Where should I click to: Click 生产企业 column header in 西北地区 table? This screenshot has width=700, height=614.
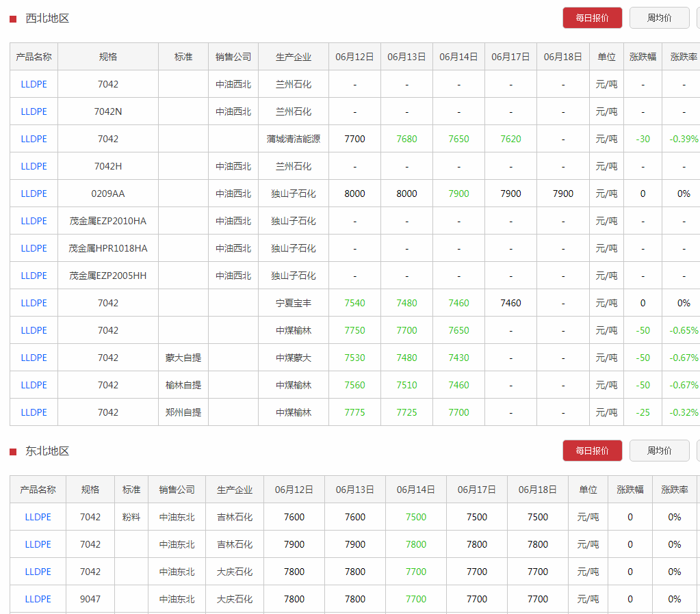click(x=294, y=57)
